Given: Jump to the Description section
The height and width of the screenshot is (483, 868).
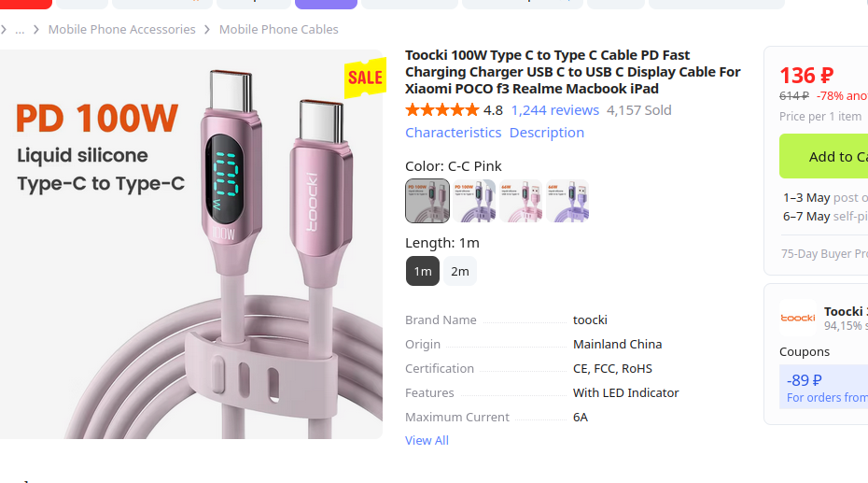Looking at the screenshot, I should click(547, 133).
